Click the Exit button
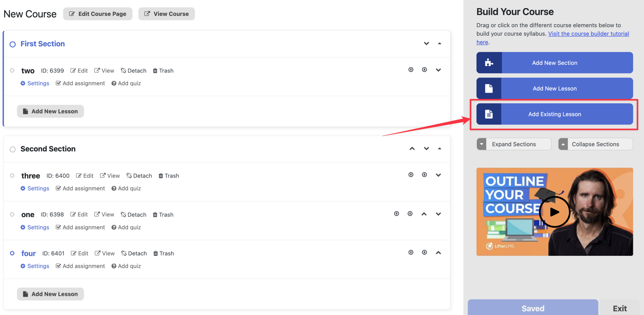The image size is (644, 315). point(620,308)
